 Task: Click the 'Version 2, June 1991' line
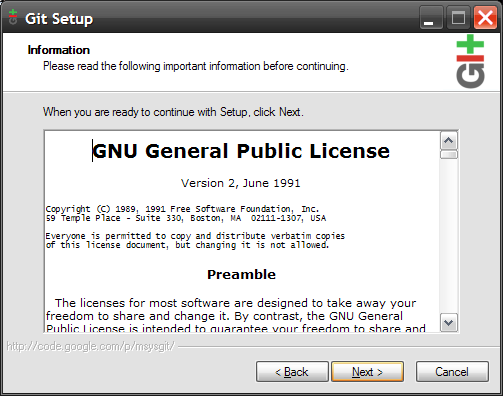tap(241, 183)
